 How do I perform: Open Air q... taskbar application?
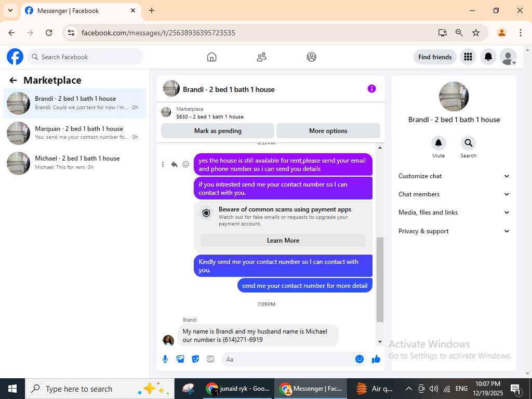(x=375, y=389)
